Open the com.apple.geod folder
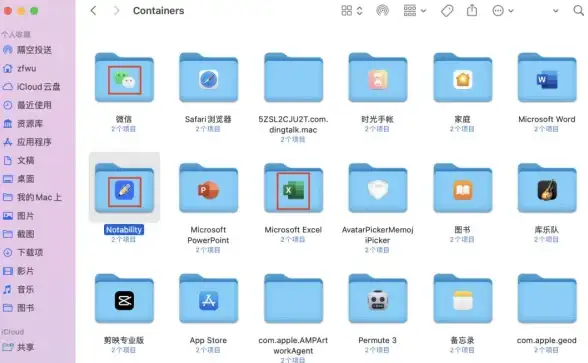 click(547, 299)
